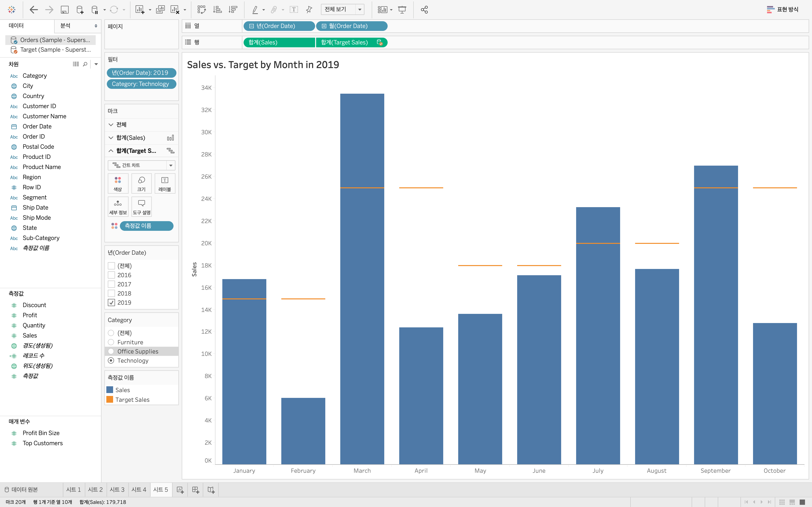Expand the 합계(Sales) marks section

pyautogui.click(x=111, y=138)
